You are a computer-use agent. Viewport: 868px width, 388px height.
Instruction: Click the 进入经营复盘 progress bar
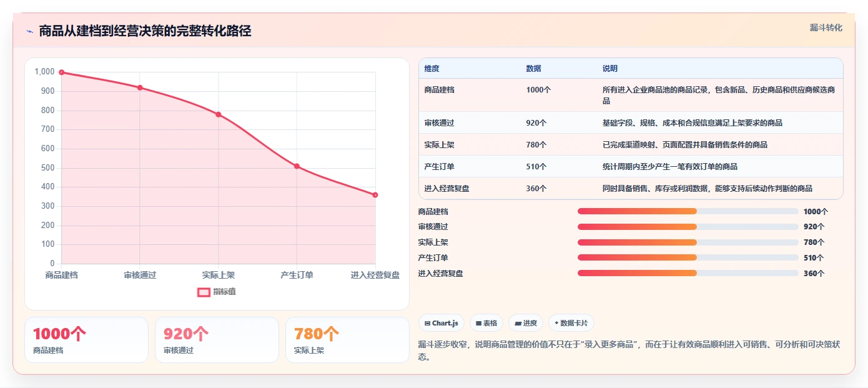click(x=688, y=273)
